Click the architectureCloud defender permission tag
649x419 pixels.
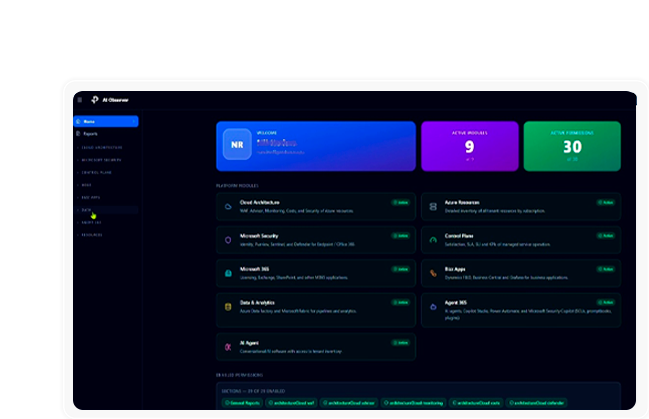click(536, 402)
